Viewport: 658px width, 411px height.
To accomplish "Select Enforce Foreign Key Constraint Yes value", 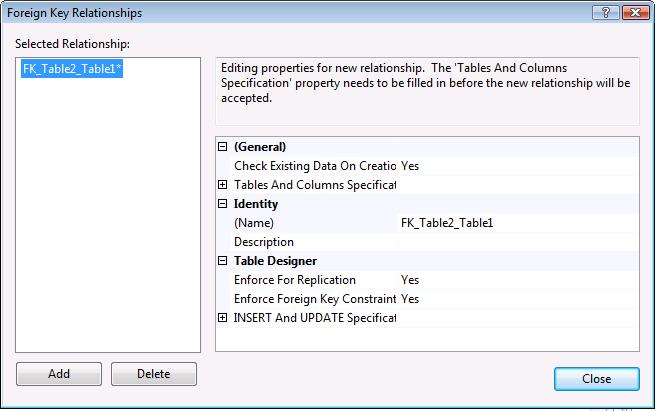I will click(x=516, y=299).
